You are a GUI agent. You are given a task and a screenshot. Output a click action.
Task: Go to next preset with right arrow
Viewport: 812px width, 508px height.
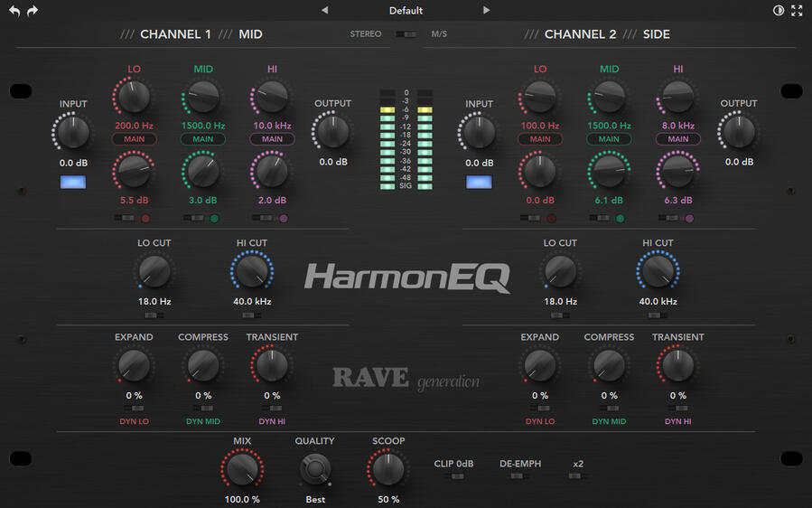click(x=486, y=10)
